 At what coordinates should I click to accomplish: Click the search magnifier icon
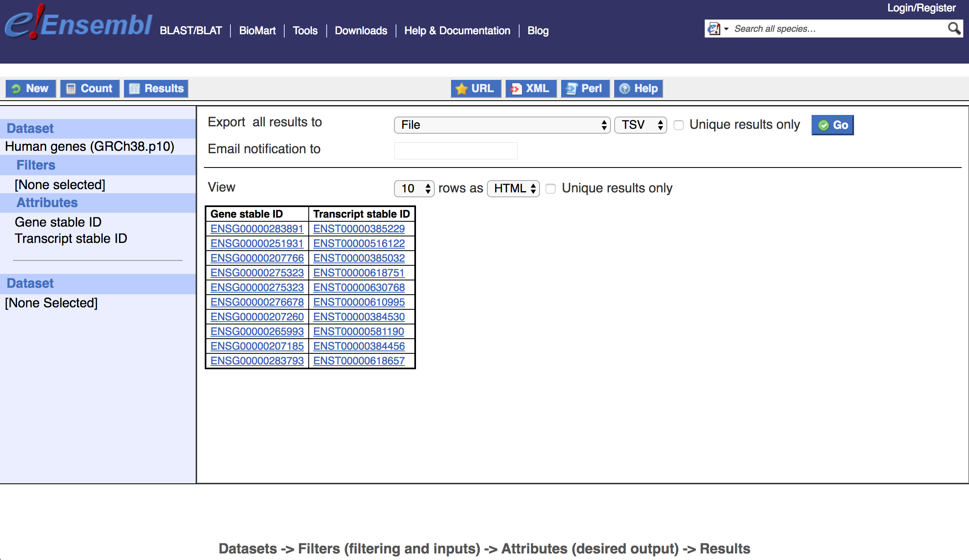point(954,29)
